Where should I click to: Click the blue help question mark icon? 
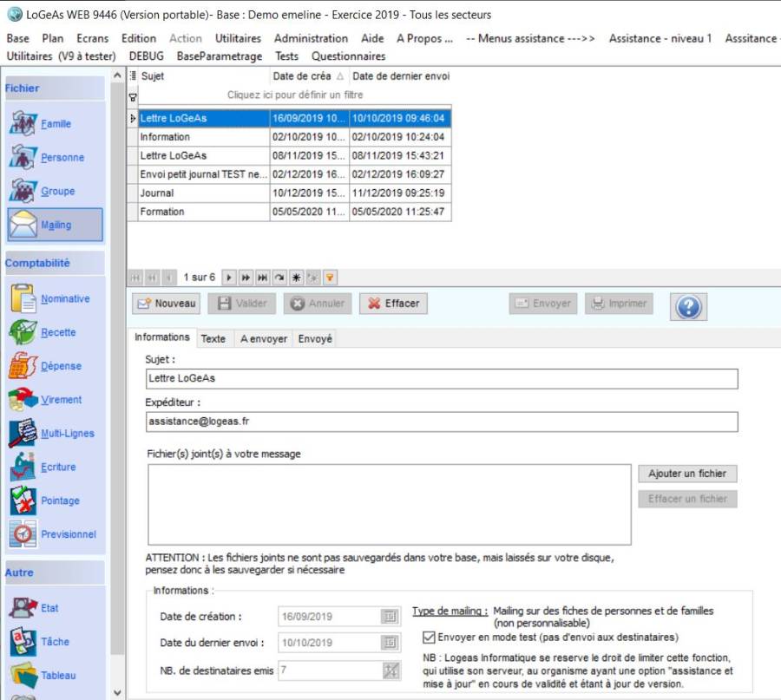688,305
